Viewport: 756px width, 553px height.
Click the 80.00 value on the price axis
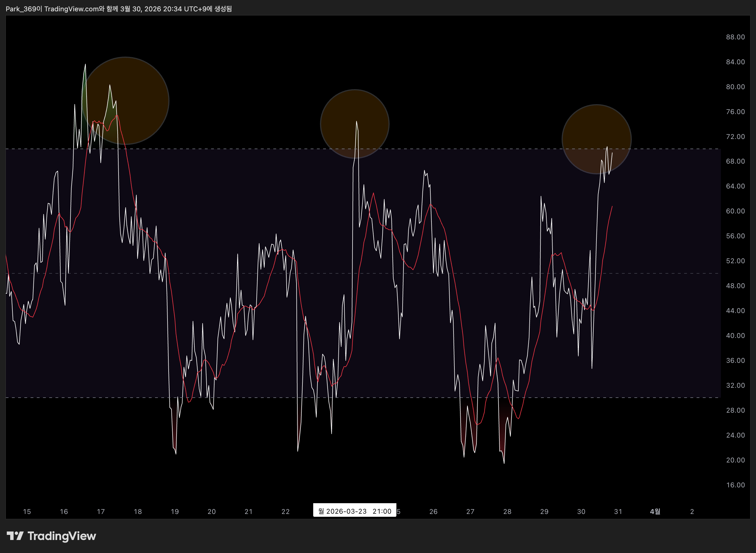click(x=735, y=87)
